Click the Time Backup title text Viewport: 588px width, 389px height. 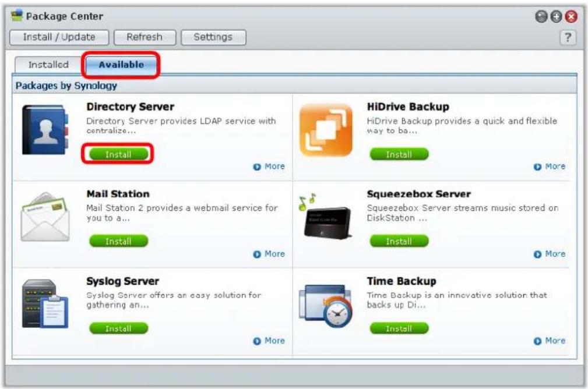402,281
